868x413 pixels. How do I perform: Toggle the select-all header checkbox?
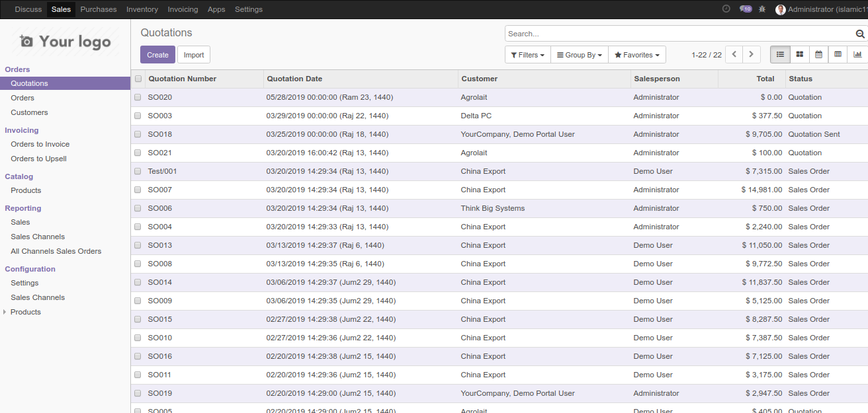click(138, 79)
